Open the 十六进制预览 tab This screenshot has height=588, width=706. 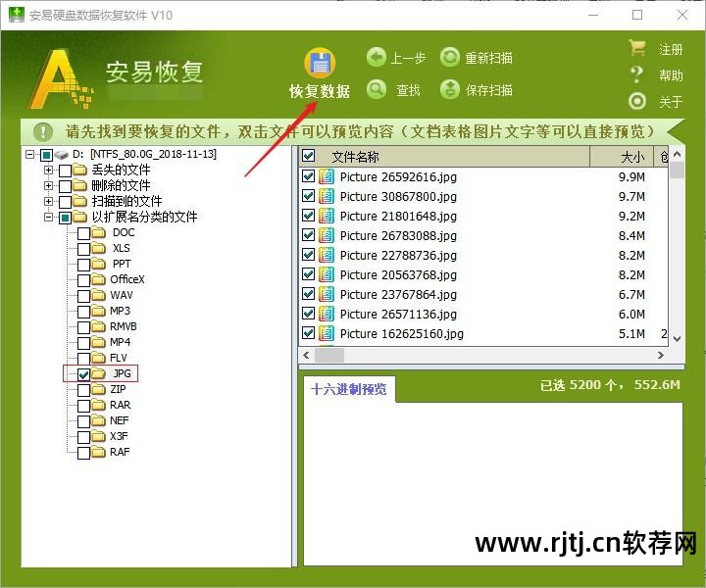pyautogui.click(x=349, y=389)
